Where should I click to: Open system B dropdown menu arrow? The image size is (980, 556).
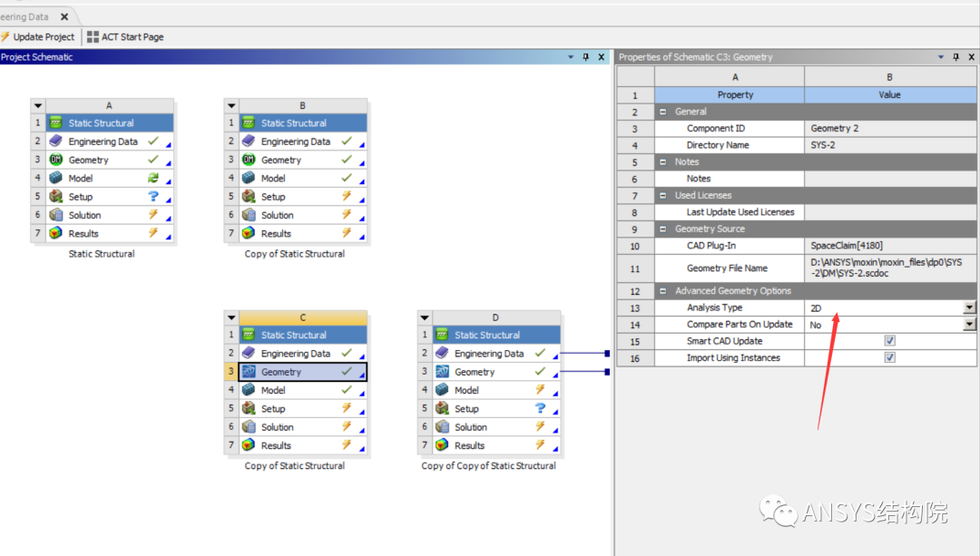(231, 105)
